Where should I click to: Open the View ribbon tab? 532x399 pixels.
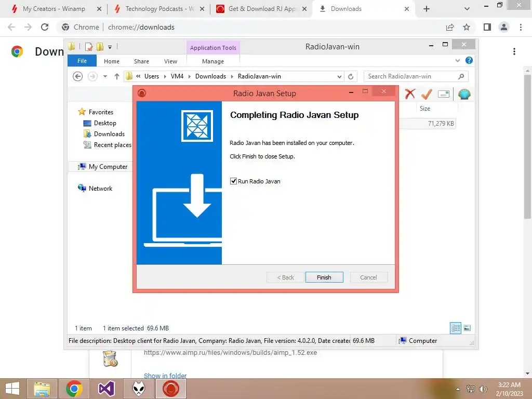point(170,61)
